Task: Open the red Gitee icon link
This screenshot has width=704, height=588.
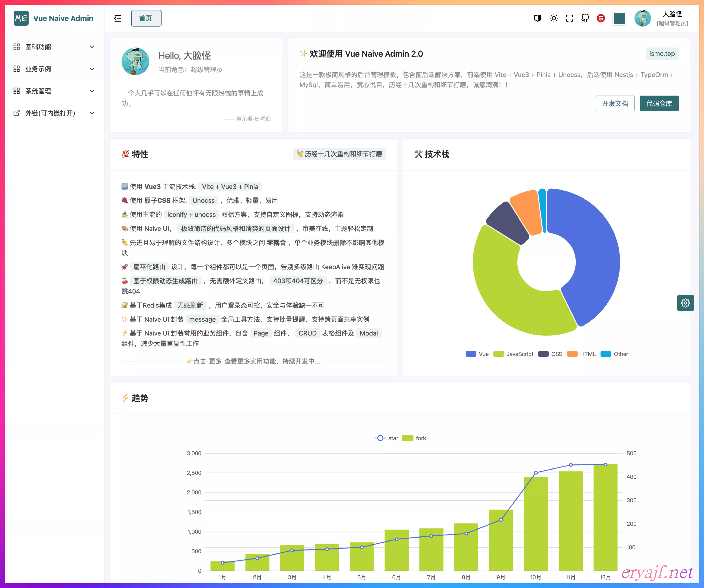Action: 601,18
